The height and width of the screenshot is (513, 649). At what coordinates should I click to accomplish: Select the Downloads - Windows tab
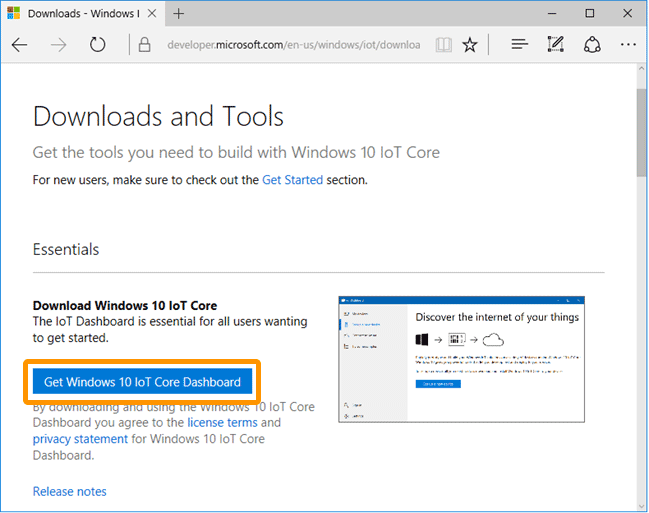coord(83,13)
